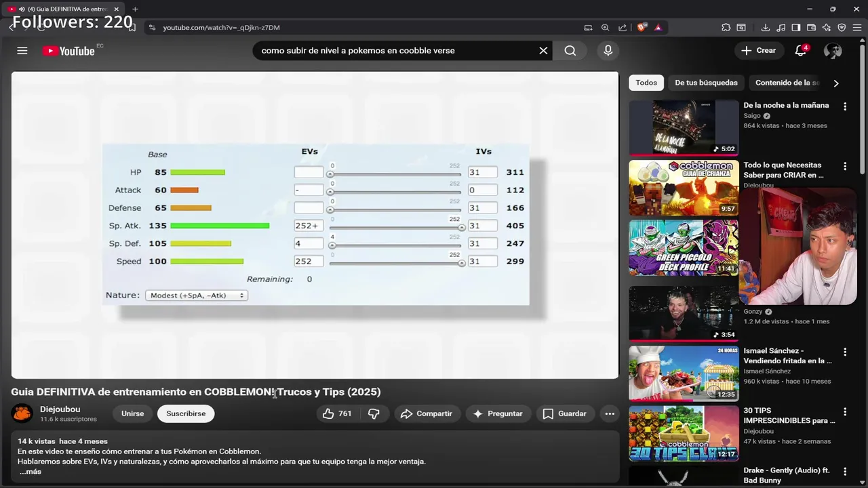Open options for Todo lo que Necesitas Saber
This screenshot has width=868, height=488.
click(845, 166)
